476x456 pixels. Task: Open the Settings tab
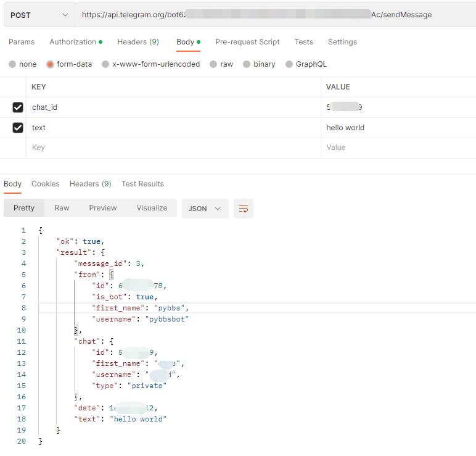(342, 42)
